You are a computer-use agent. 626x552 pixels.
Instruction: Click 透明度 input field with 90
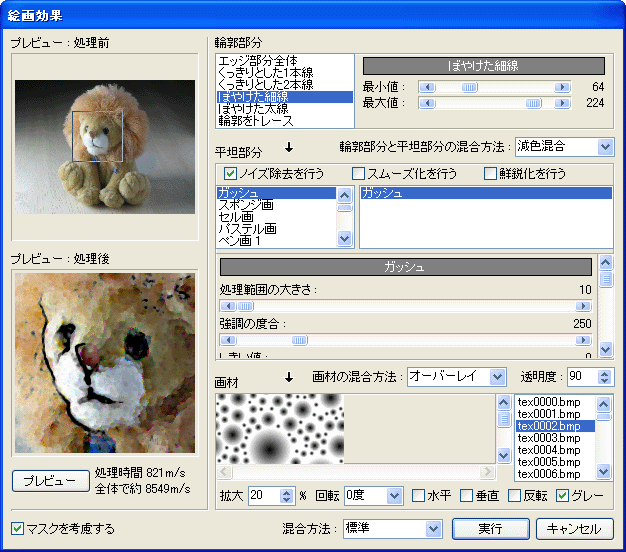[x=582, y=377]
